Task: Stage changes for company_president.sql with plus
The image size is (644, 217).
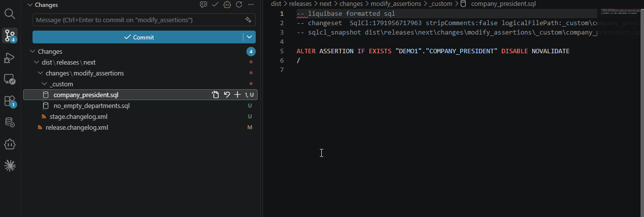Action: (x=237, y=95)
